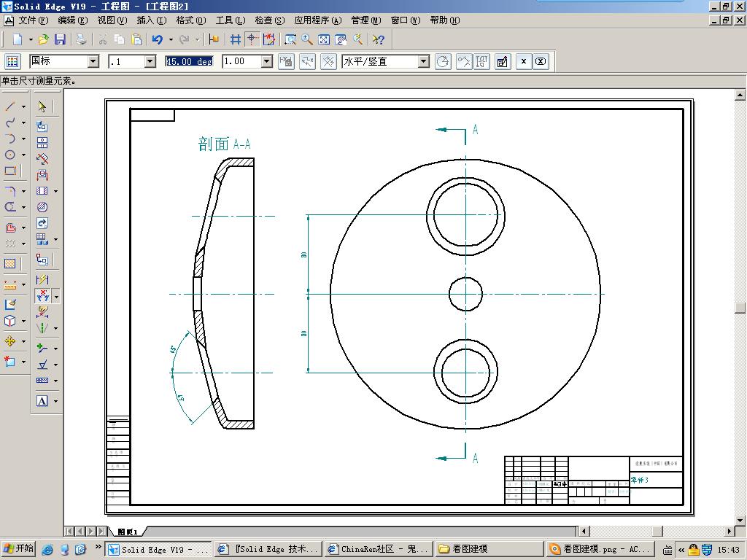Screen dimensions: 747x560
Task: Open the 工具 menu
Action: (x=230, y=20)
